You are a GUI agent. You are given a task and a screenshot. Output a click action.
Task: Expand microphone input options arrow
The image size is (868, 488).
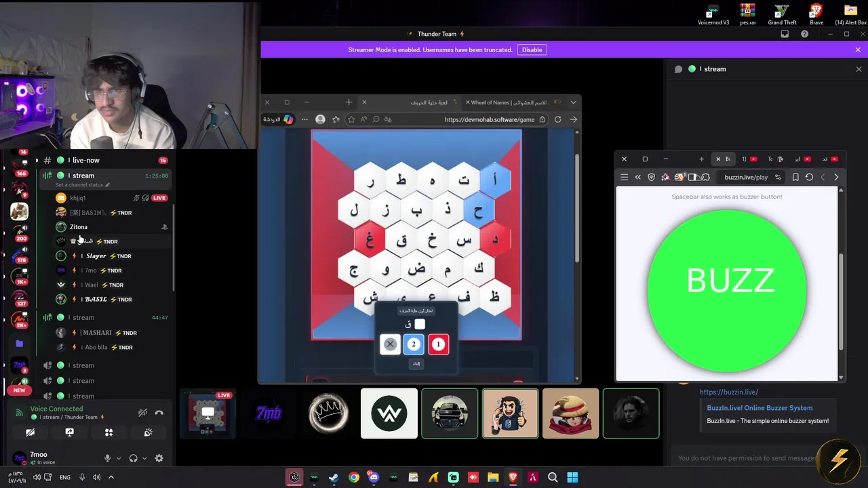tap(119, 459)
